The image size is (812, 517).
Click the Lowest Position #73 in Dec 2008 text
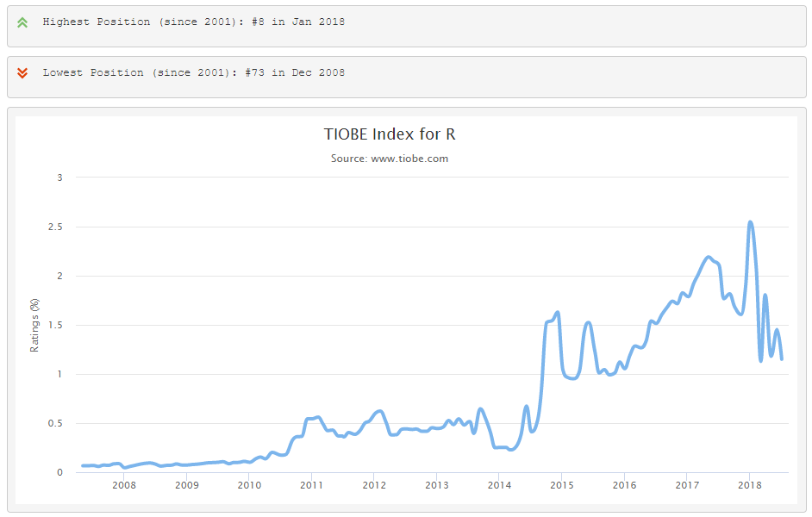[194, 72]
